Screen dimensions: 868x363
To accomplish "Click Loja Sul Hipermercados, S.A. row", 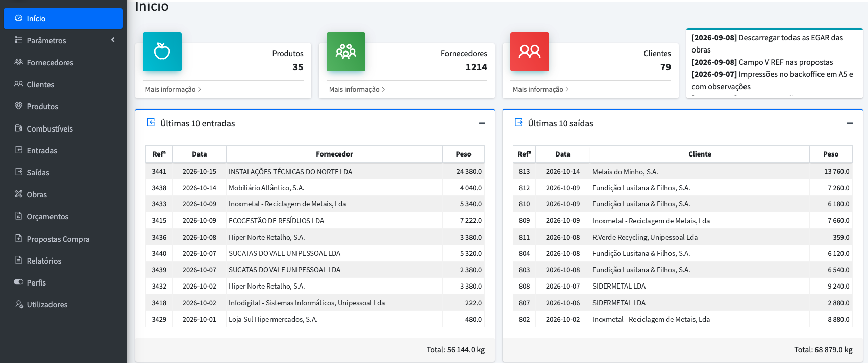I will [315, 319].
